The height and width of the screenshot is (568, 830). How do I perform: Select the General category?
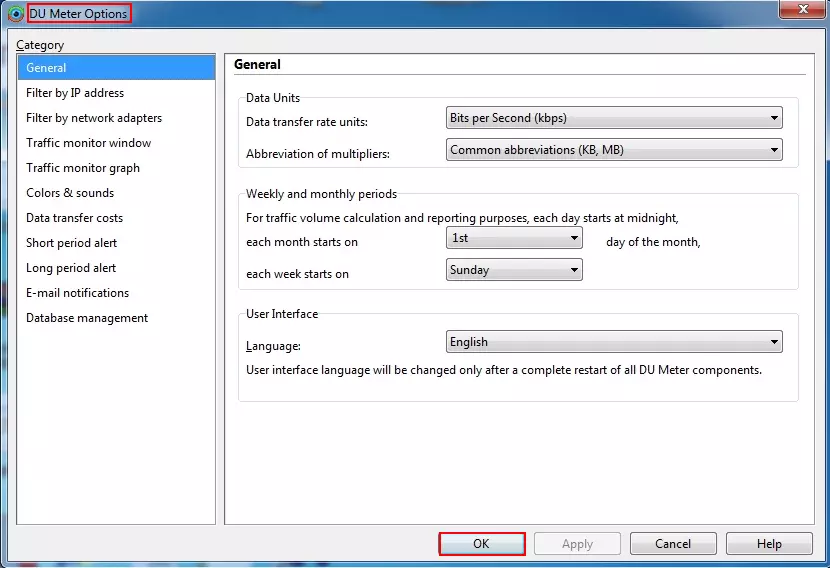116,68
